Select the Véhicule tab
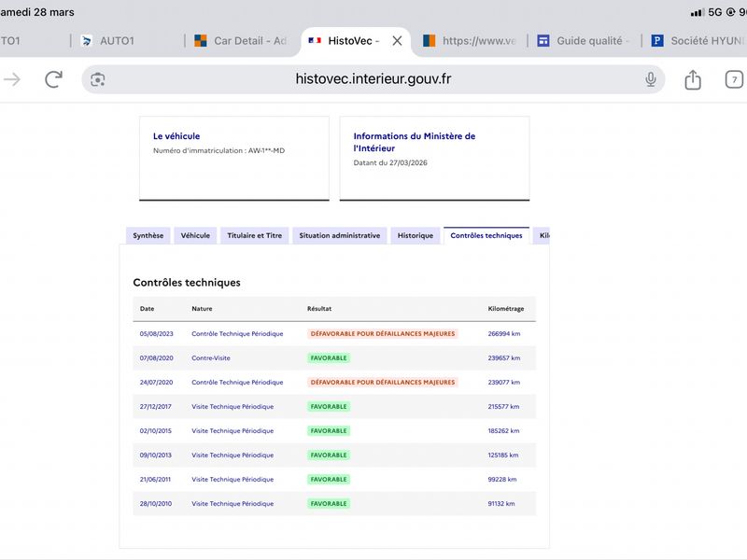747x560 pixels. click(x=195, y=236)
